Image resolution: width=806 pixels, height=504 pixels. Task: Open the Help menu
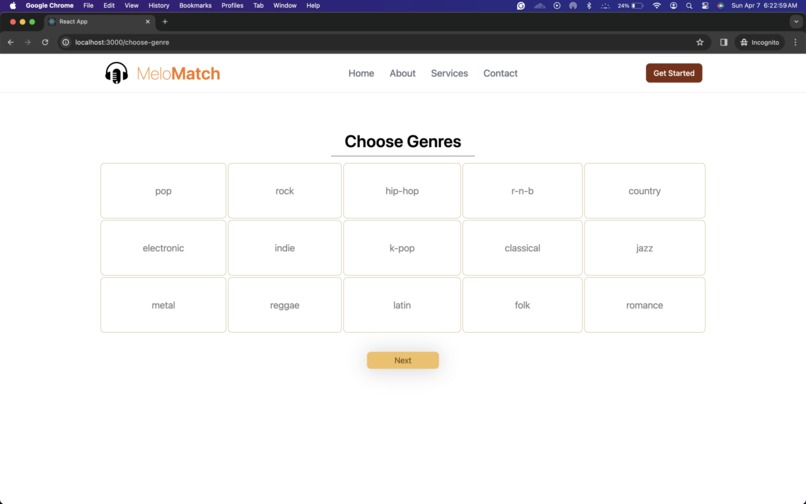313,6
